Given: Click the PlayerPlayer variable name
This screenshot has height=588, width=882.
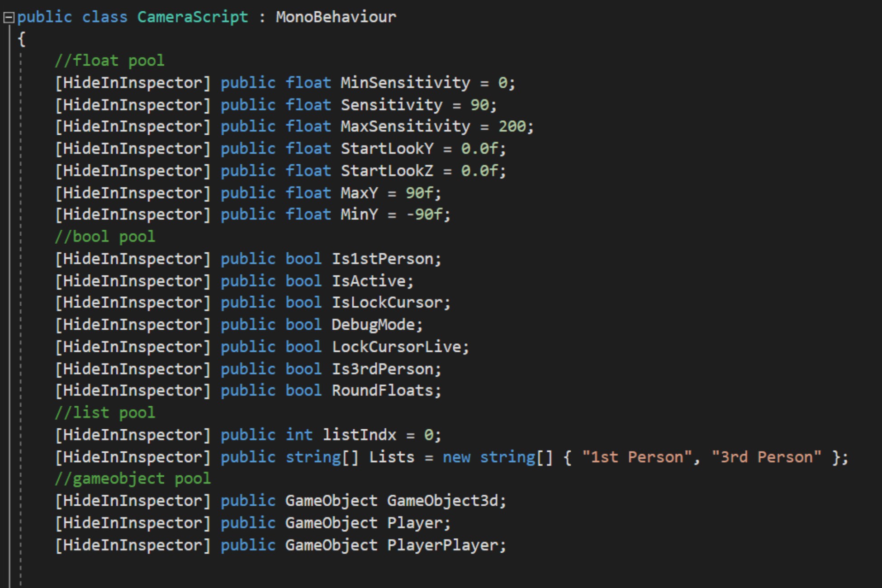Looking at the screenshot, I should (442, 545).
